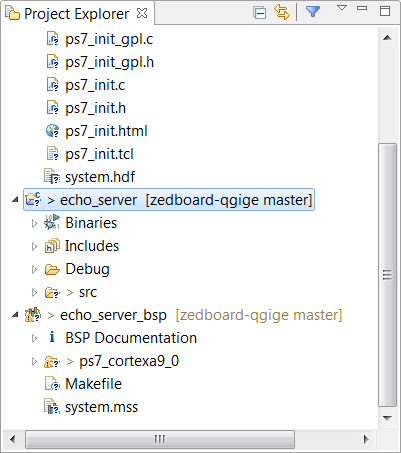Screen dimensions: 401x453
Task: Click the Makefile icon
Action: coord(53,384)
